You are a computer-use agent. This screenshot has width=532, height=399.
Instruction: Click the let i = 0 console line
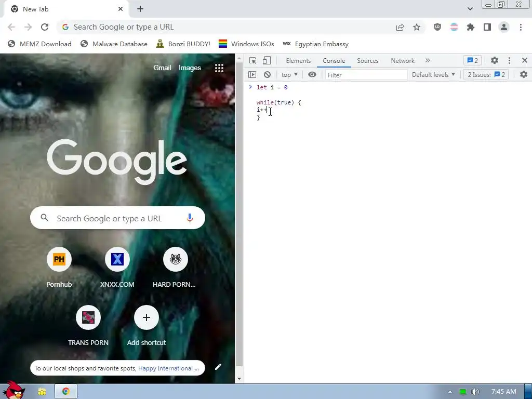(272, 87)
